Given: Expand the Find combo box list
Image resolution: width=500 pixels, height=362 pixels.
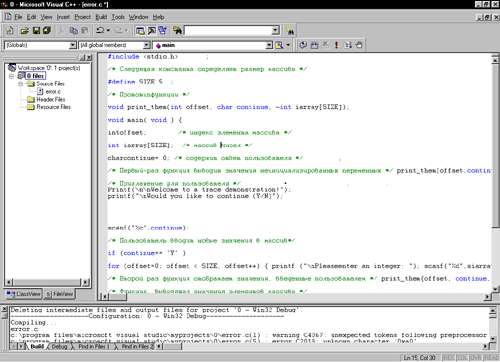Looking at the screenshot, I should point(275,31).
